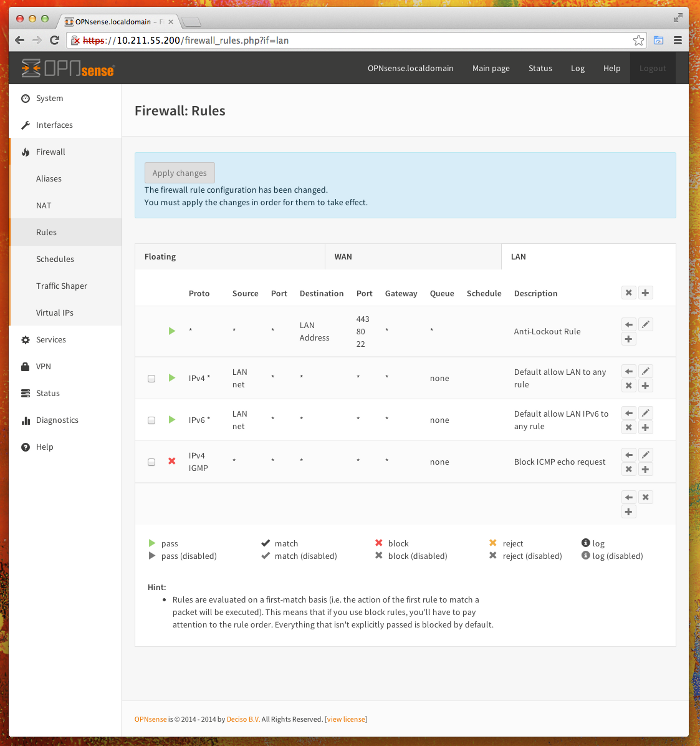The width and height of the screenshot is (700, 746).
Task: Add new rule at bottom of list
Action: point(629,511)
